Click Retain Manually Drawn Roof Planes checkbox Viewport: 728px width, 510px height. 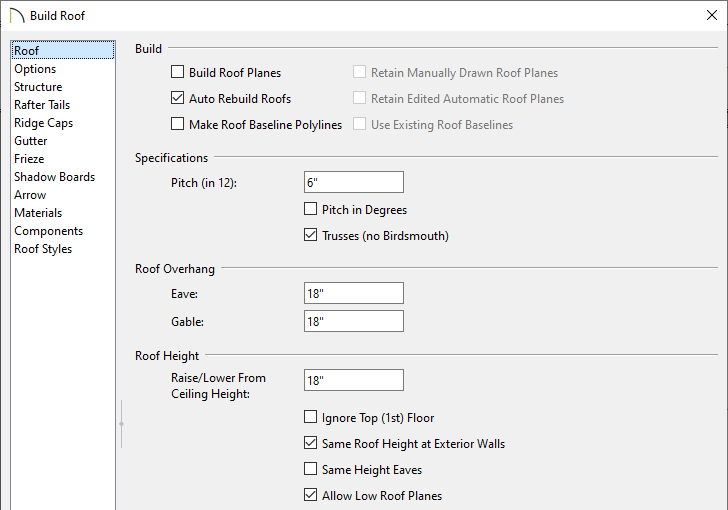pyautogui.click(x=359, y=72)
